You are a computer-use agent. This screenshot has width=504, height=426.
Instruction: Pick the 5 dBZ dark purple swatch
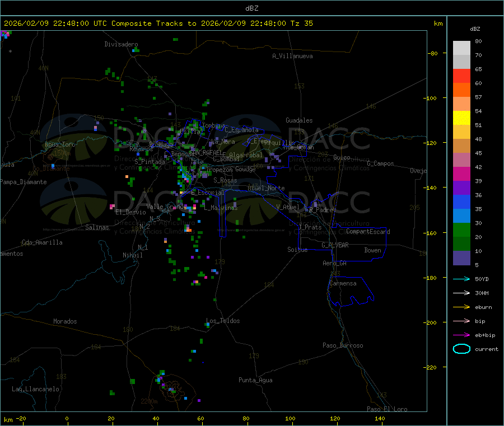click(x=461, y=258)
